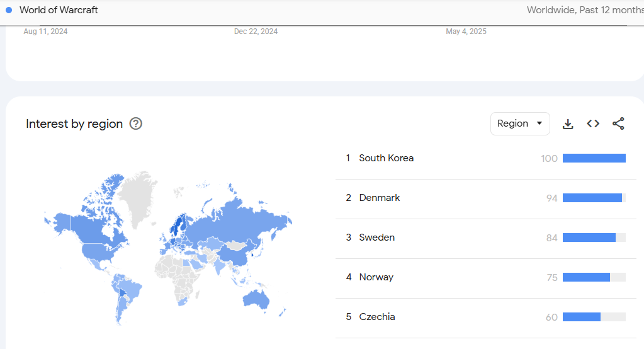
Task: Open the Region dropdown
Action: [x=520, y=123]
